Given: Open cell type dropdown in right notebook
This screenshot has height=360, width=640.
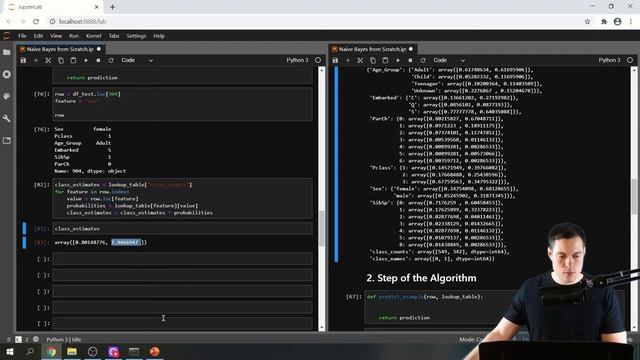Looking at the screenshot, I should pos(449,60).
